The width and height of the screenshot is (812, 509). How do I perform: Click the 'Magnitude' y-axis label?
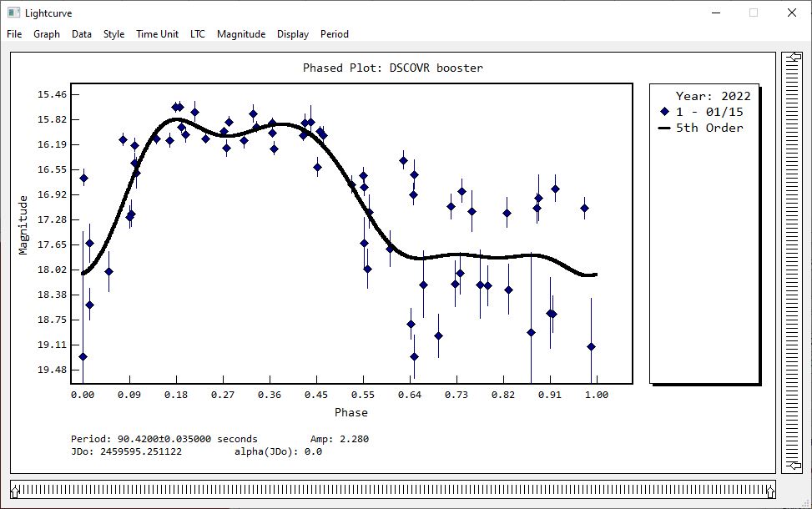pyautogui.click(x=23, y=225)
